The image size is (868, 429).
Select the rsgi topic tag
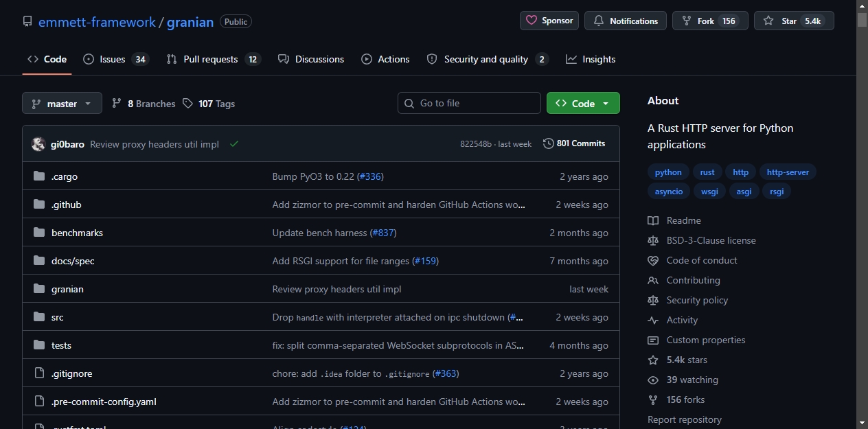[x=777, y=192]
